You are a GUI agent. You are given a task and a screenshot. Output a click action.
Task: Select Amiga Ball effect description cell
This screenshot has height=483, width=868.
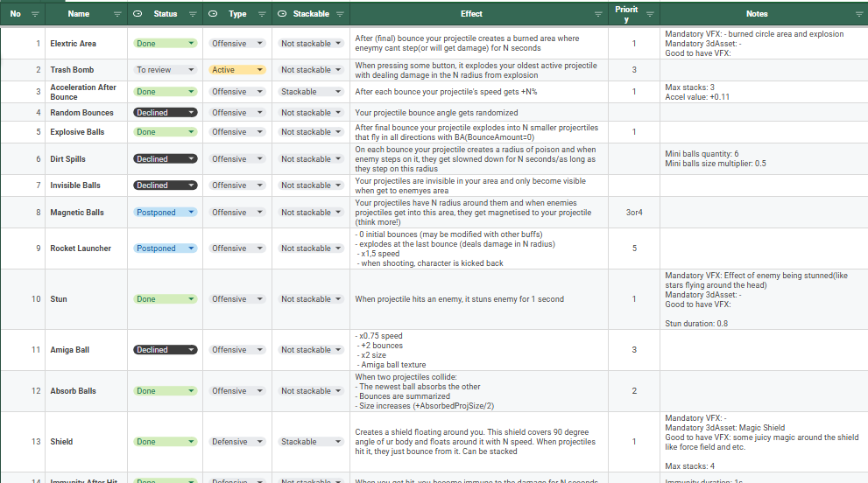point(479,350)
